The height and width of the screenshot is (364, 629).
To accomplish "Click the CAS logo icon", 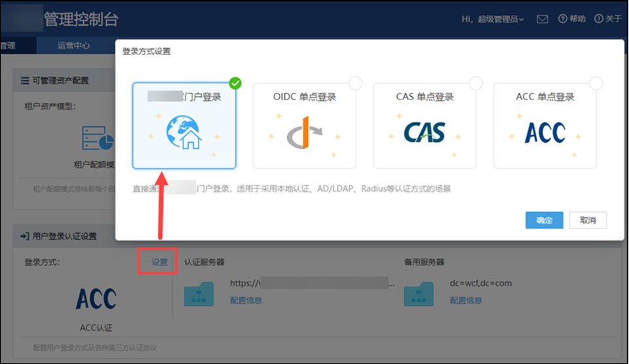I will click(x=425, y=133).
